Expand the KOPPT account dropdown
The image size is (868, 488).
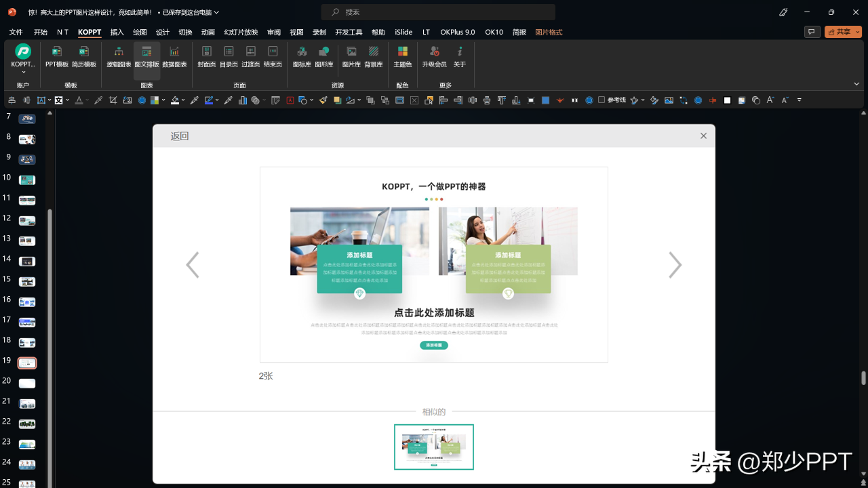pyautogui.click(x=23, y=72)
